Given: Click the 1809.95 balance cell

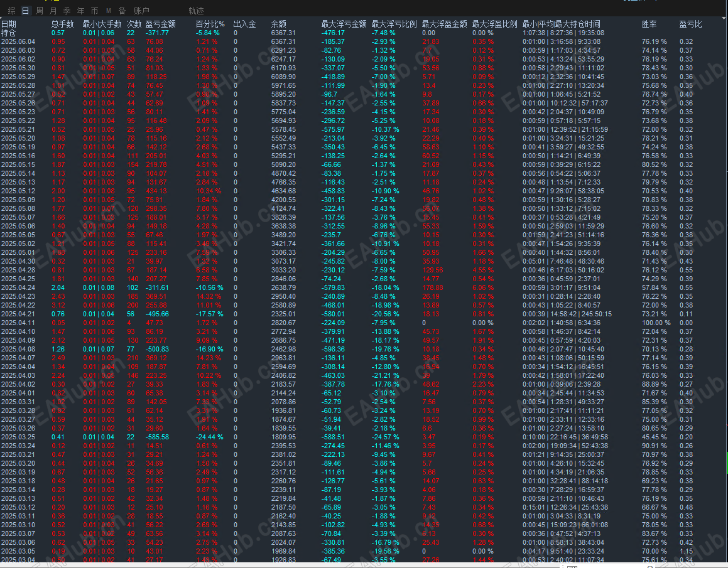Looking at the screenshot, I should point(283,437).
